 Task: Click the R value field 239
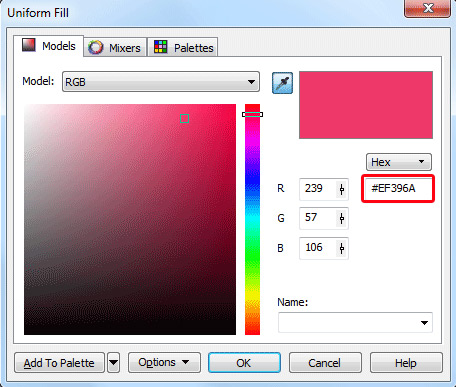click(317, 189)
